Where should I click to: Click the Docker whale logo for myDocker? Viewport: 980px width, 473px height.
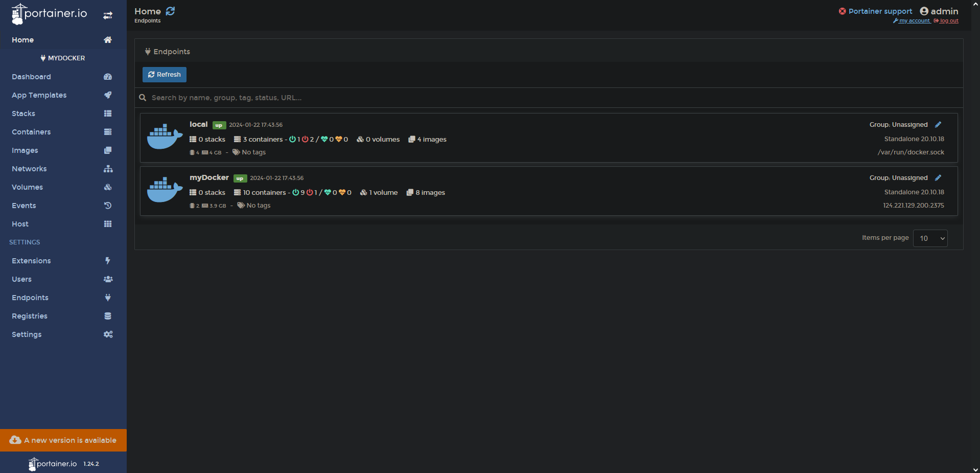click(x=165, y=189)
